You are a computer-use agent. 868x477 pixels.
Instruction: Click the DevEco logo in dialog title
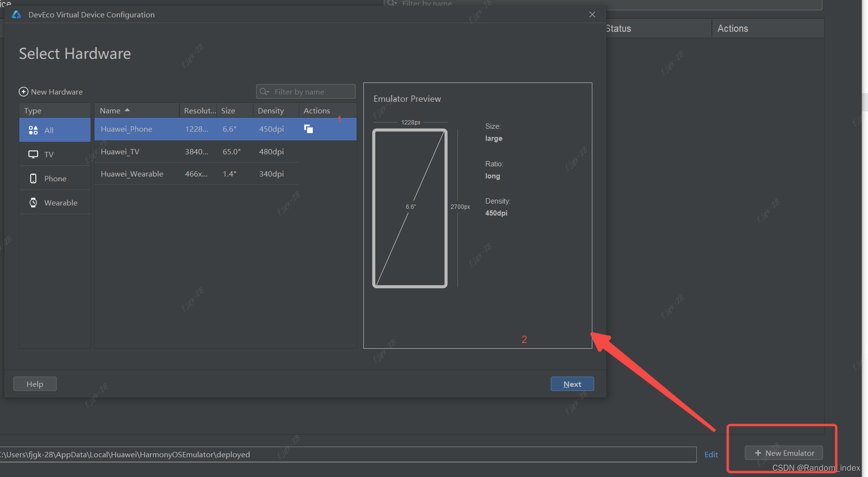(x=16, y=14)
